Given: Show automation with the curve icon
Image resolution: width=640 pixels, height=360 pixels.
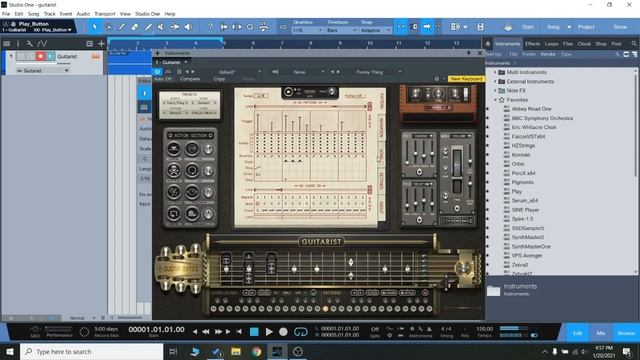Looking at the screenshot, I should click(x=42, y=43).
